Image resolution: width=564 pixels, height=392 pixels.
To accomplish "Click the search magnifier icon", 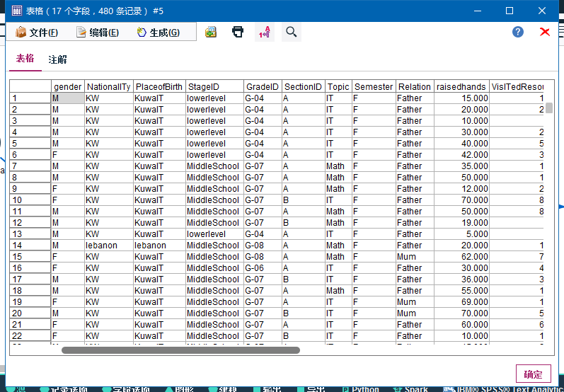I will click(x=292, y=32).
